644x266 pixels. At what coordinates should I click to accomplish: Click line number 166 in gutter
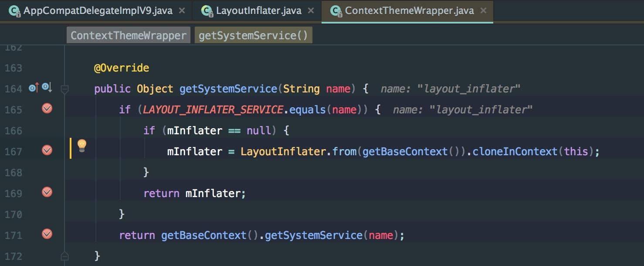(x=13, y=131)
